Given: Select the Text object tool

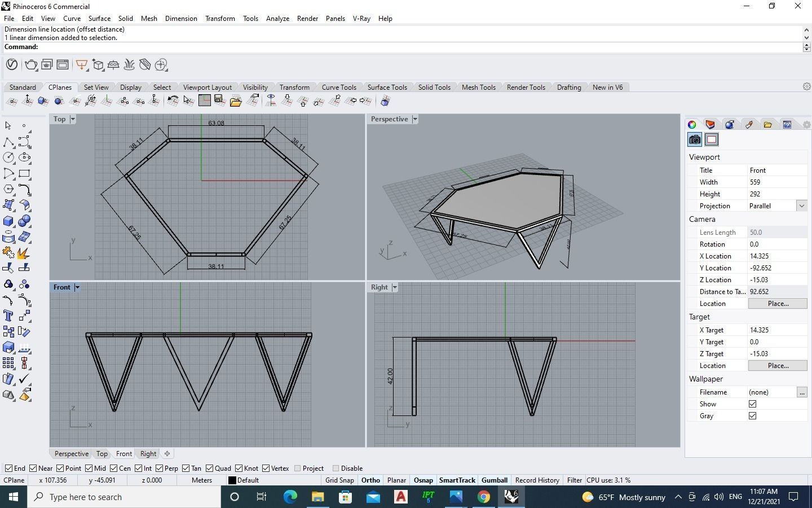Looking at the screenshot, I should (8, 316).
